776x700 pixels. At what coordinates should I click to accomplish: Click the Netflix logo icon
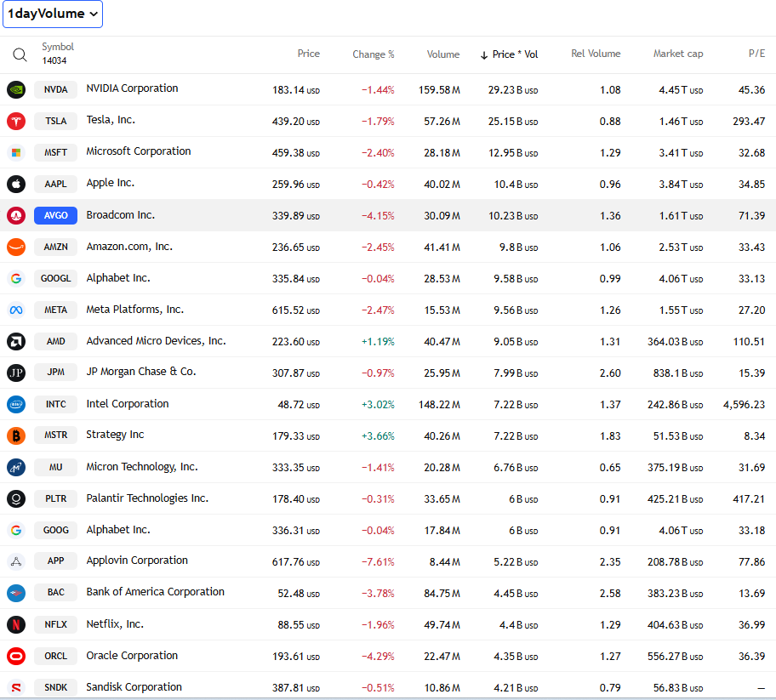(x=16, y=624)
